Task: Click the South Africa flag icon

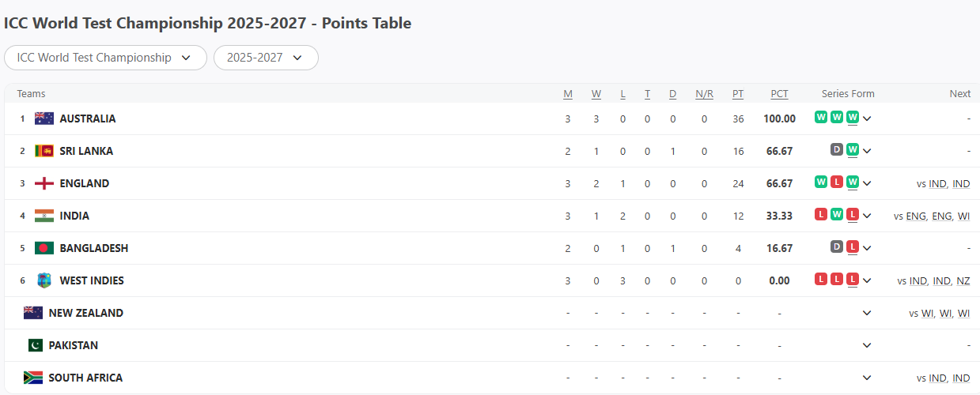Action: pos(33,378)
